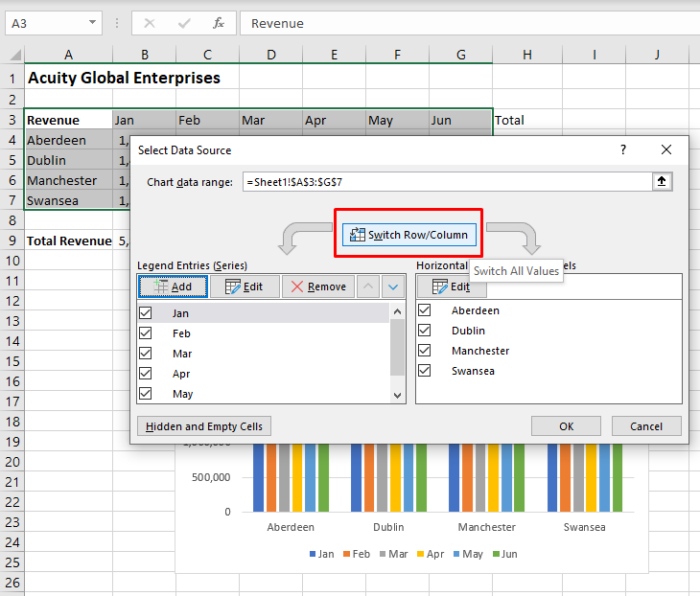Image resolution: width=700 pixels, height=596 pixels.
Task: Uncheck the Jan series checkbox
Action: click(146, 312)
